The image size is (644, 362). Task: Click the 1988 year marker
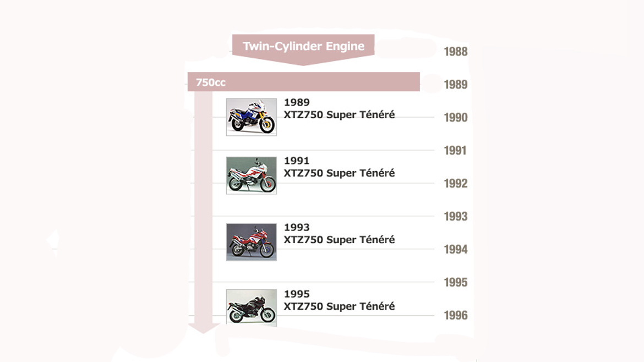pos(456,52)
